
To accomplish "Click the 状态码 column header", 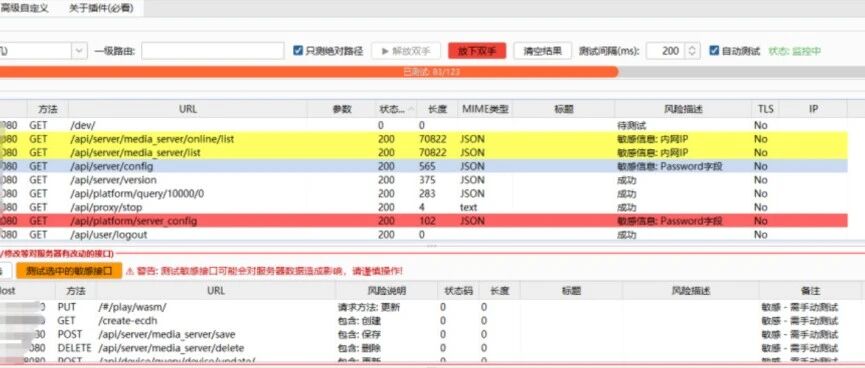I will 458,291.
